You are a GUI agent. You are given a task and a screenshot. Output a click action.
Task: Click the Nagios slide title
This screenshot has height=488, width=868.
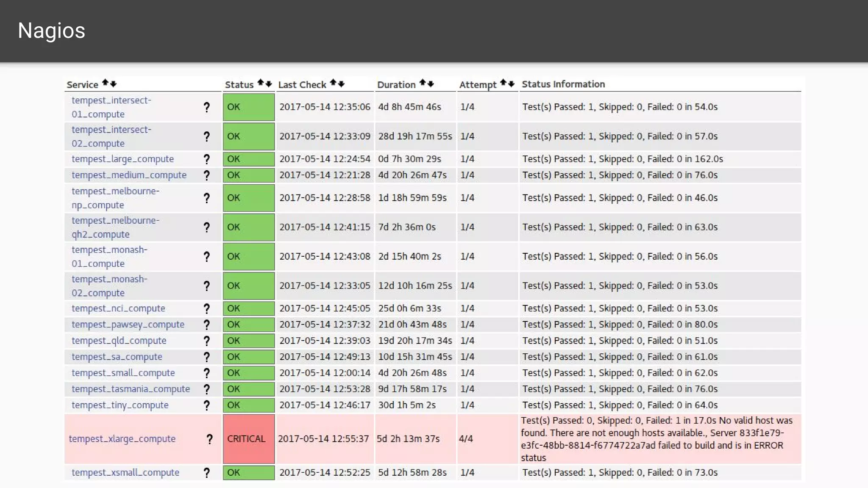(51, 31)
